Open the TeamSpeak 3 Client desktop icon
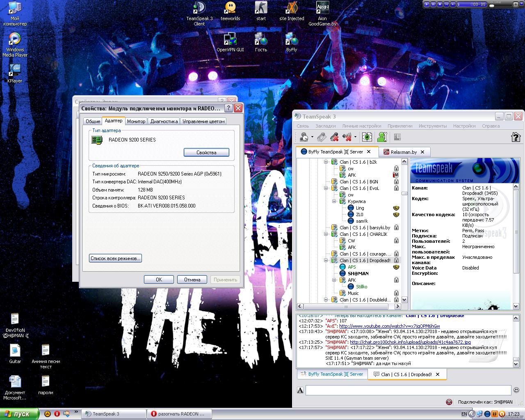This screenshot has height=420, width=525. (199, 14)
